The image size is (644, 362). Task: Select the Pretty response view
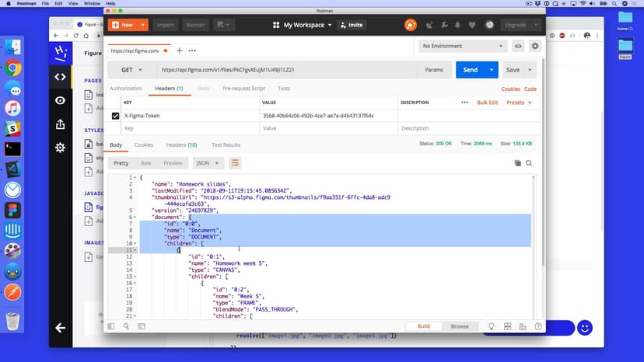point(121,163)
